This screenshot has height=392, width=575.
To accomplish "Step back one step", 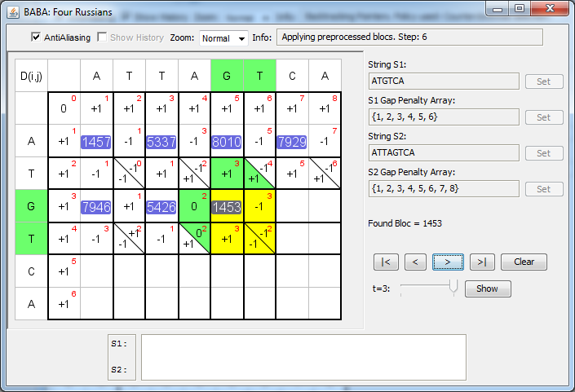I will (415, 262).
